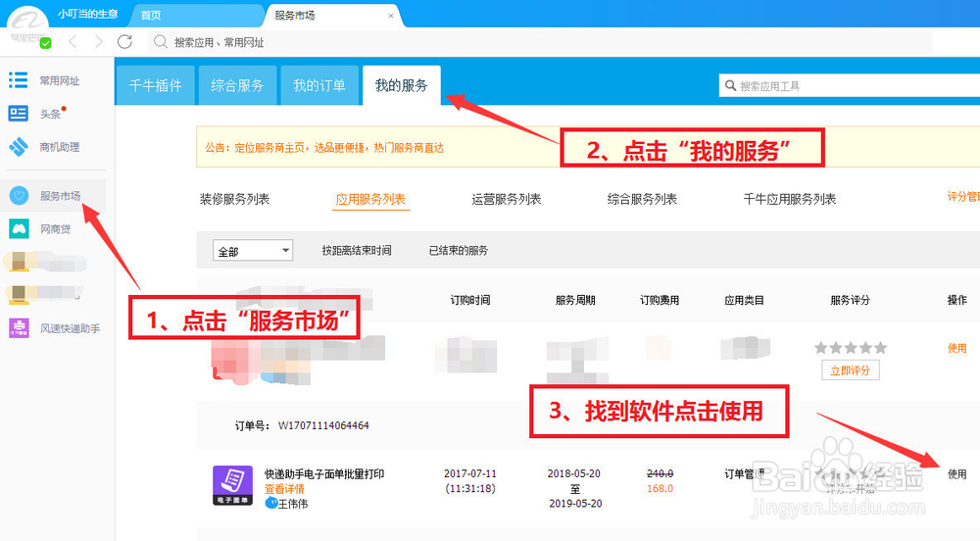The height and width of the screenshot is (541, 980).
Task: Click the 小叮当的生意 account title
Action: click(87, 14)
